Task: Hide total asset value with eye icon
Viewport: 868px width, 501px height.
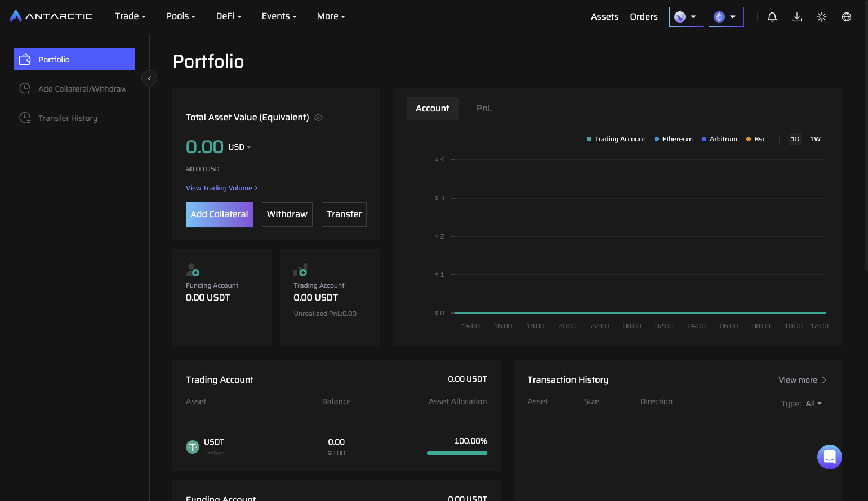Action: click(x=318, y=118)
